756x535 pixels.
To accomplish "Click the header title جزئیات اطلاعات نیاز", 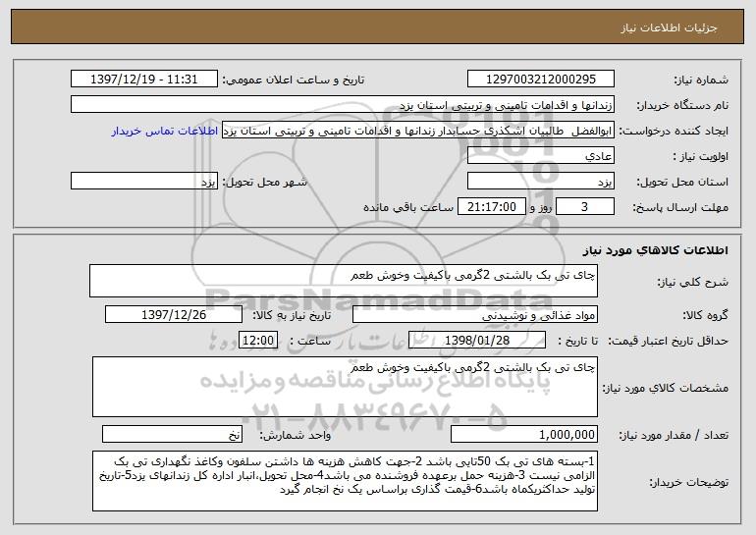I will (x=669, y=27).
